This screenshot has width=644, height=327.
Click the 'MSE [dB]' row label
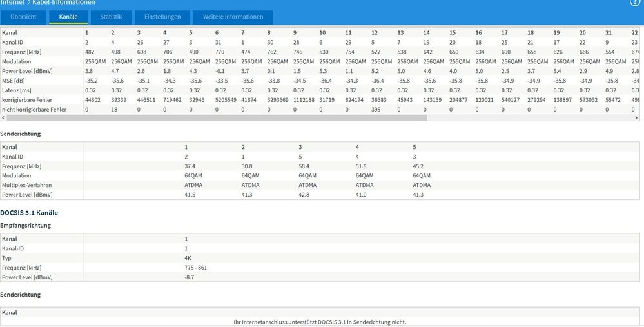click(x=13, y=81)
